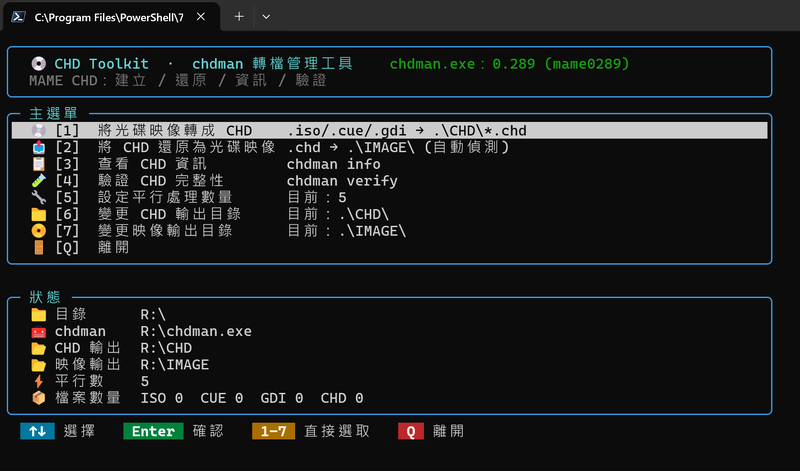Click the 'chdman verify' description text
800x471 pixels.
tap(342, 181)
